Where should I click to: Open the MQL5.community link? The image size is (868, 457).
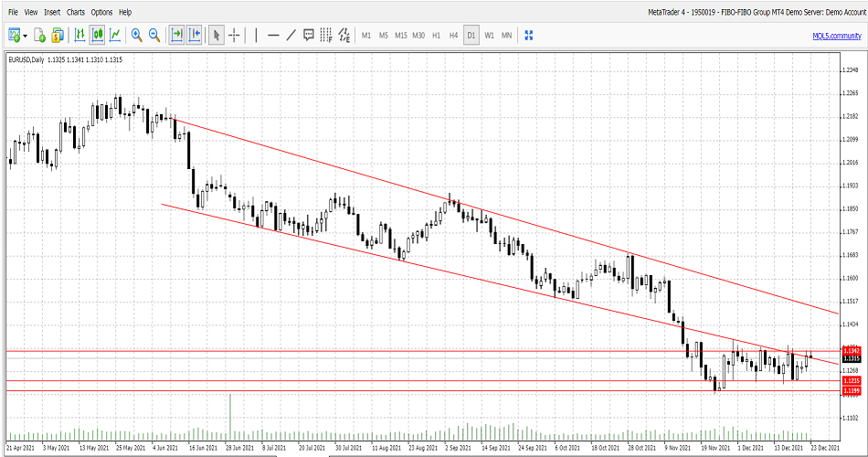click(x=836, y=35)
